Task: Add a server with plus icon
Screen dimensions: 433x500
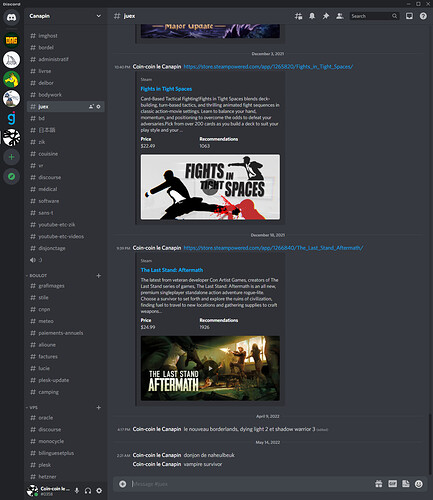Action: (x=11, y=157)
